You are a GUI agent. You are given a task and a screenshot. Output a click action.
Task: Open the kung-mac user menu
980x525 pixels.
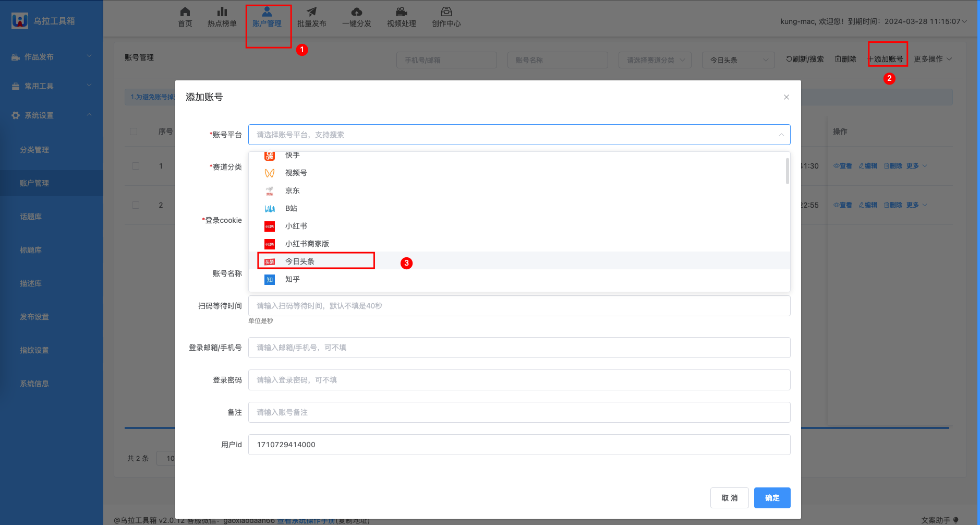tap(874, 21)
